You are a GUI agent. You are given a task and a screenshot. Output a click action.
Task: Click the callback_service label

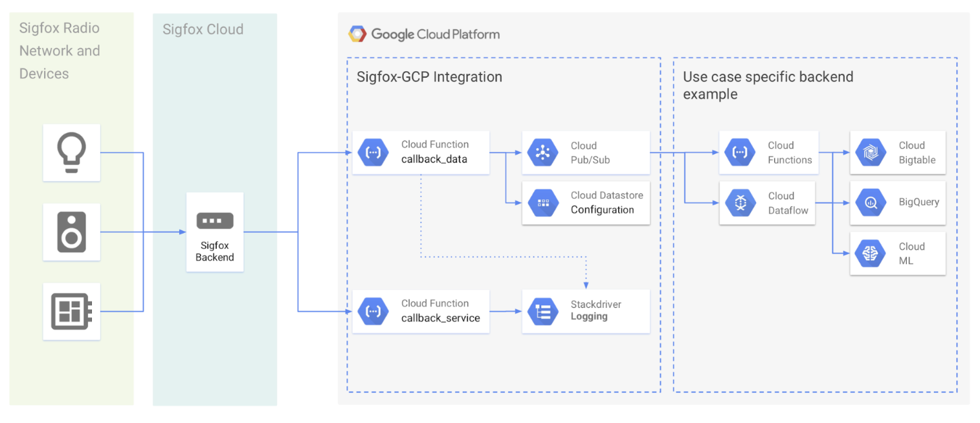point(441,318)
